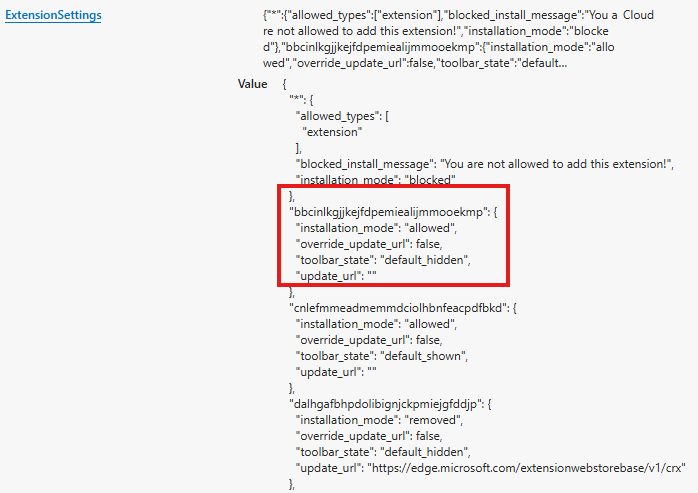This screenshot has height=493, width=698.
Task: Select the wildcard "*" key line
Action: [x=301, y=99]
